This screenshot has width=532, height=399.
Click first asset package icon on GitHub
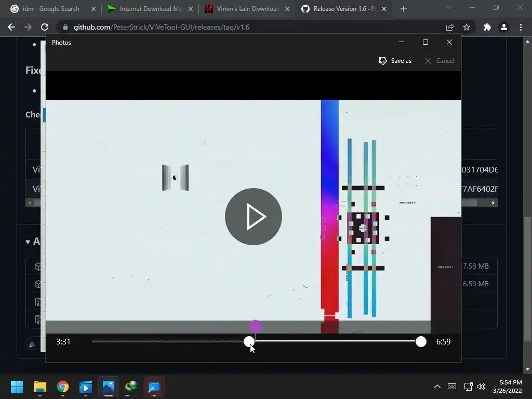coord(37,267)
